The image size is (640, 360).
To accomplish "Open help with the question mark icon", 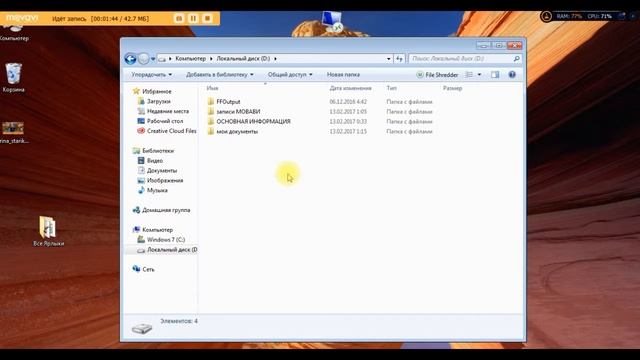I will pos(512,75).
